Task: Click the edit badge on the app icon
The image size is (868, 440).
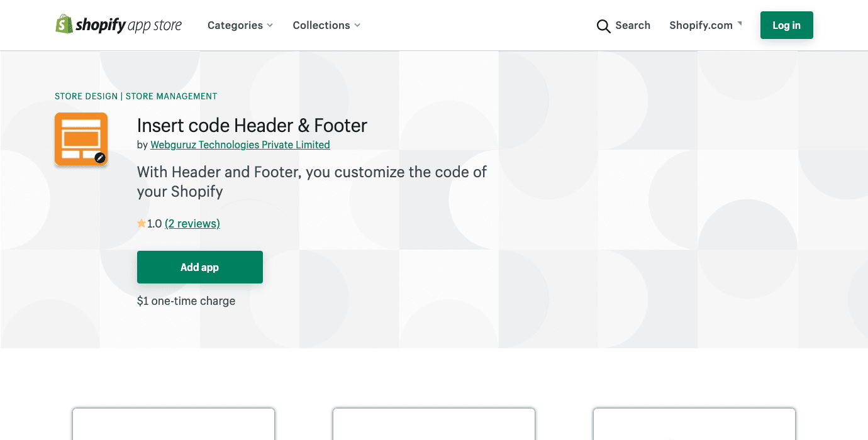Action: 99,158
